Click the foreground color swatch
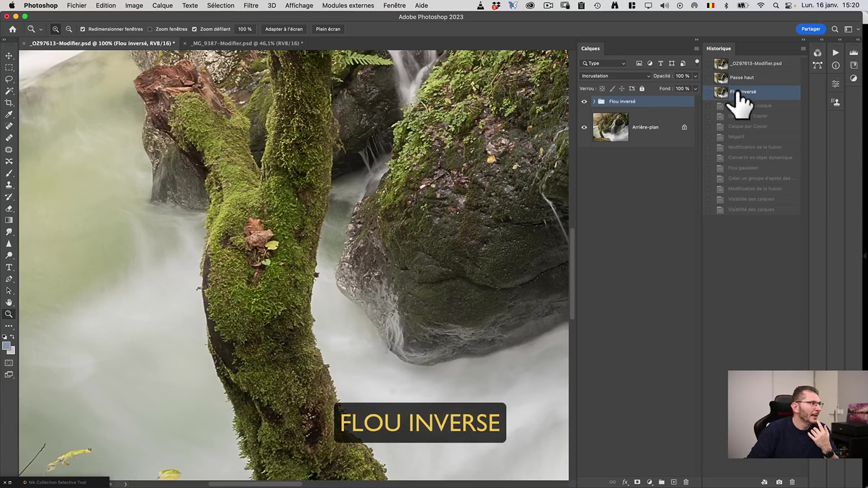868x488 pixels. pos(6,346)
